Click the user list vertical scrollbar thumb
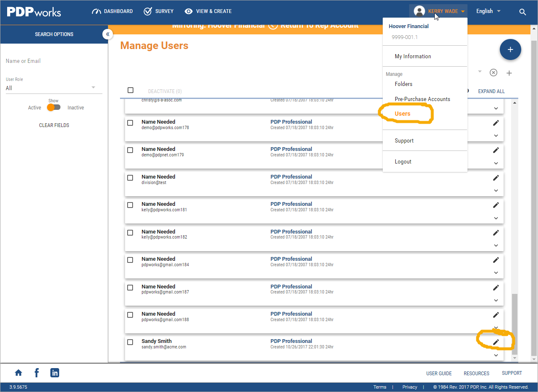Viewport: 538px width, 392px height. point(514,323)
